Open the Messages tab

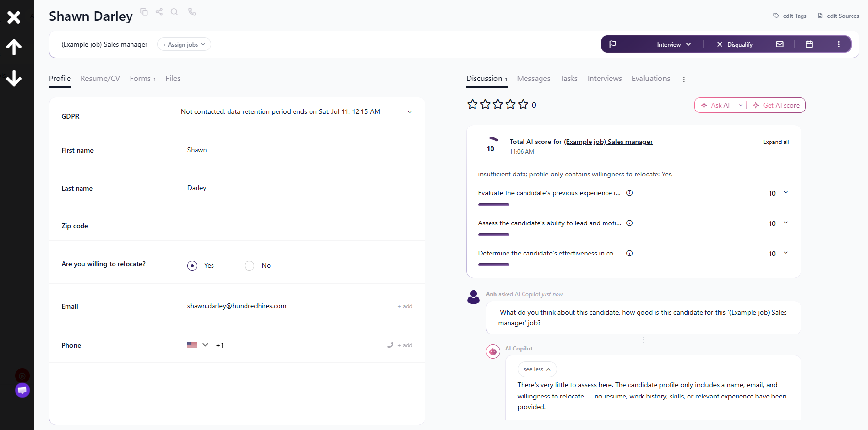(534, 79)
